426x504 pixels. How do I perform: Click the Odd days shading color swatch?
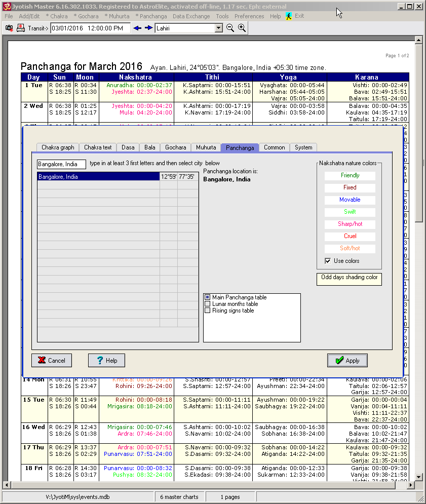click(349, 279)
